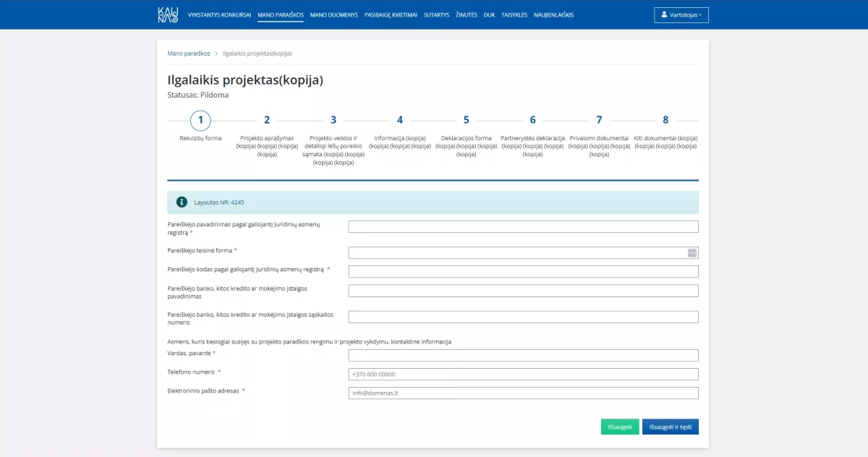The height and width of the screenshot is (457, 868).
Task: Select step 4 Informacija (kopija)
Action: [x=399, y=120]
